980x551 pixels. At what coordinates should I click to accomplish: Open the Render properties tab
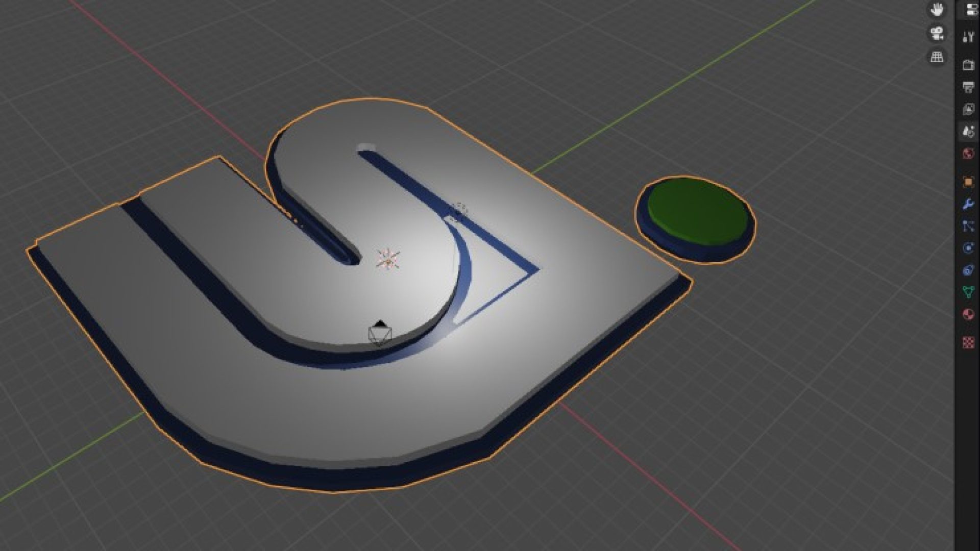click(x=968, y=65)
